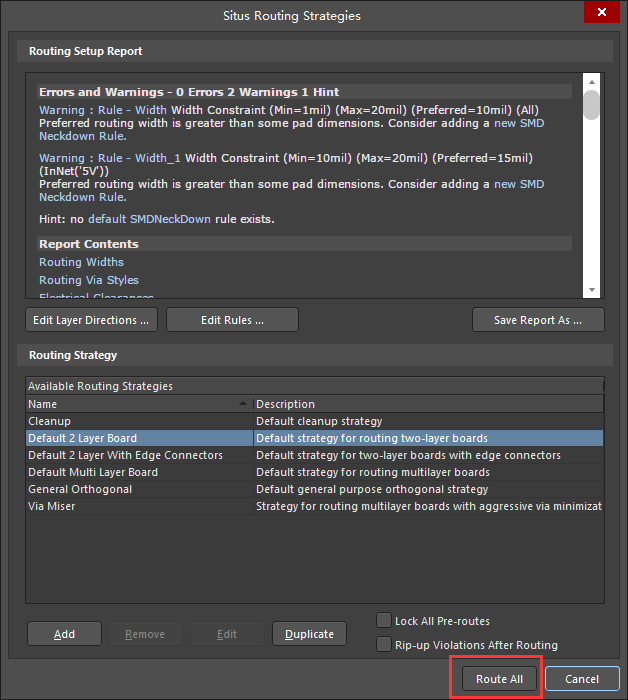Click Default strategy for routing multilayer boards
This screenshot has width=628, height=700.
click(428, 472)
